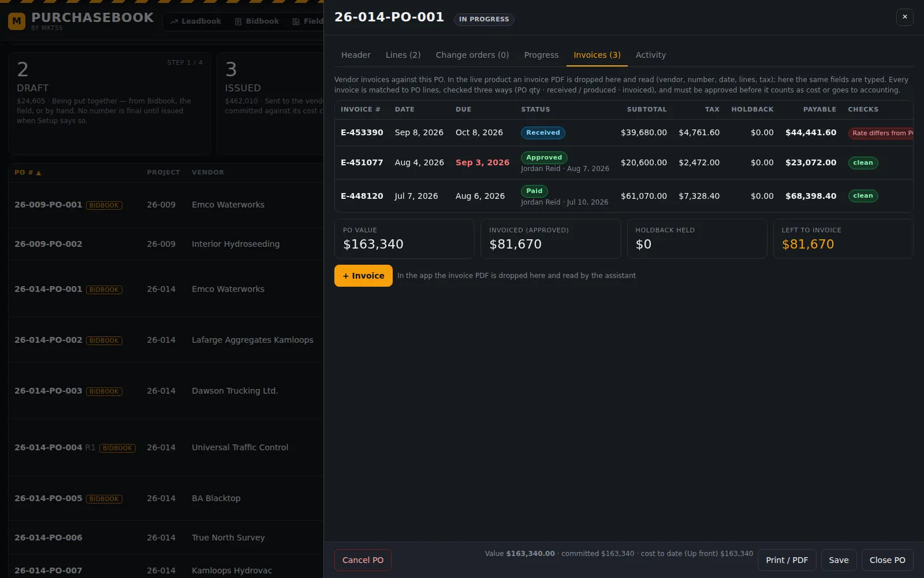
Task: Click the Cancel PO button
Action: pos(363,560)
